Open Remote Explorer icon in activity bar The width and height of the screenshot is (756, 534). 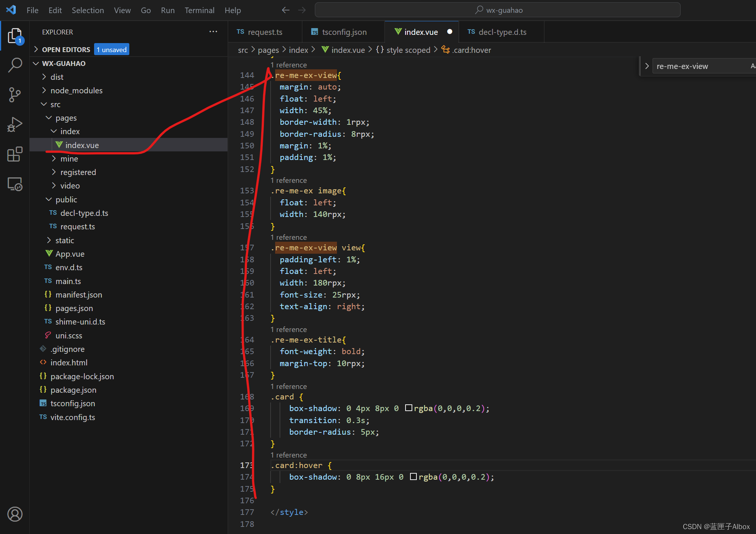pyautogui.click(x=15, y=184)
